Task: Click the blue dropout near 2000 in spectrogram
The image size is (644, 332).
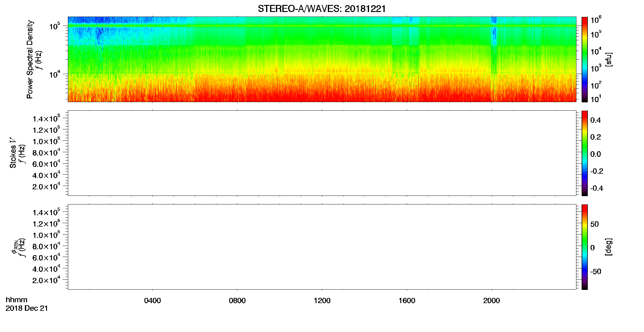Action: [494, 35]
